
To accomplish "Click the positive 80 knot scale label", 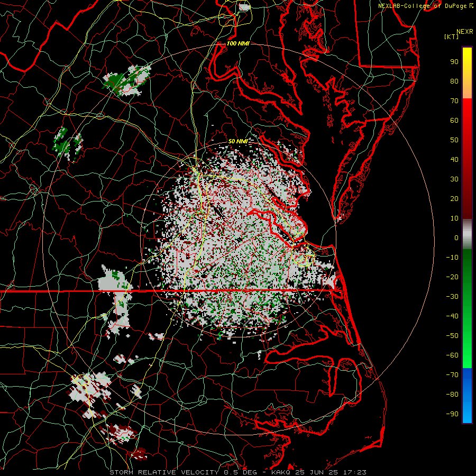I will (x=454, y=81).
